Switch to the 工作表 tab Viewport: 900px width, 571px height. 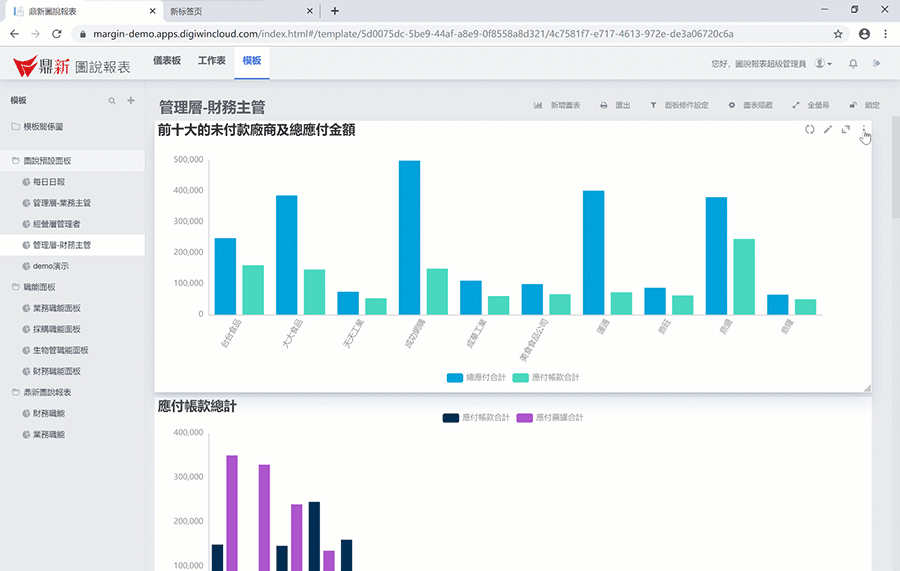(x=211, y=61)
